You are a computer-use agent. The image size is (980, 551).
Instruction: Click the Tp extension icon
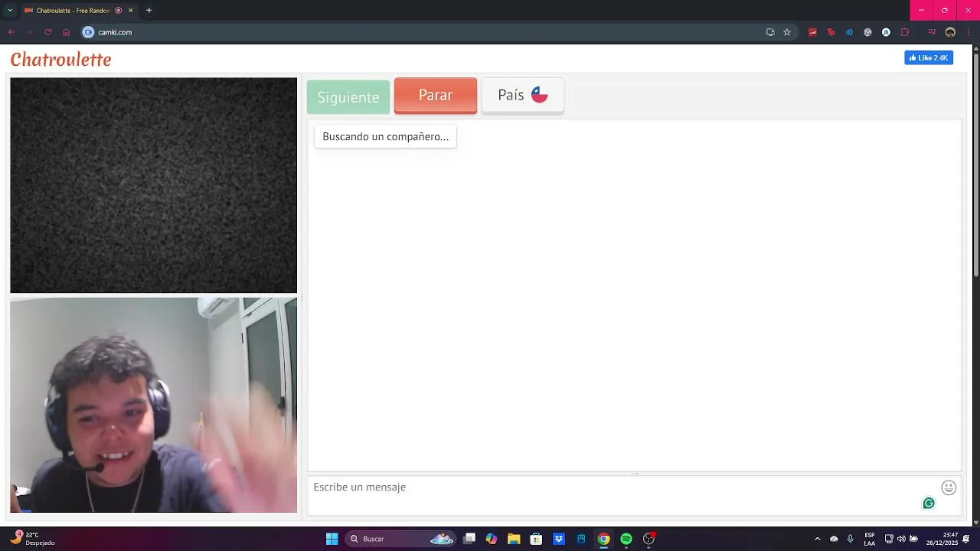(x=831, y=32)
